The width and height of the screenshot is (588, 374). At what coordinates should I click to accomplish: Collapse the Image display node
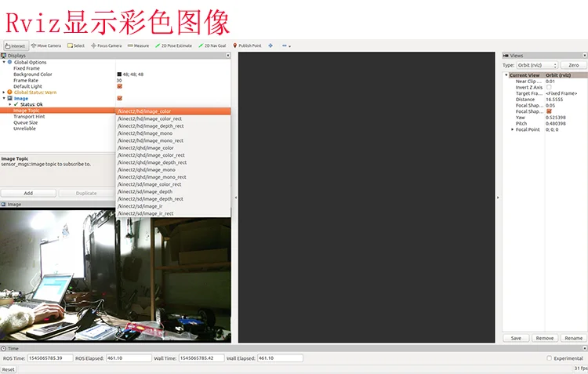tap(4, 98)
